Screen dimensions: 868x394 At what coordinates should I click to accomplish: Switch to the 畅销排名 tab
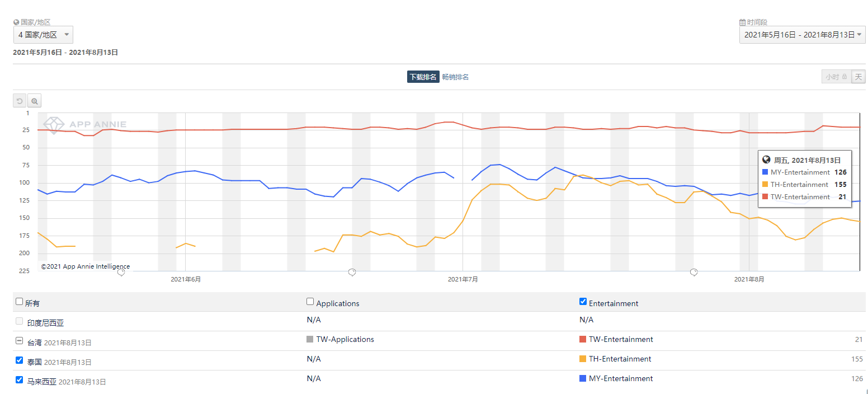click(x=455, y=77)
